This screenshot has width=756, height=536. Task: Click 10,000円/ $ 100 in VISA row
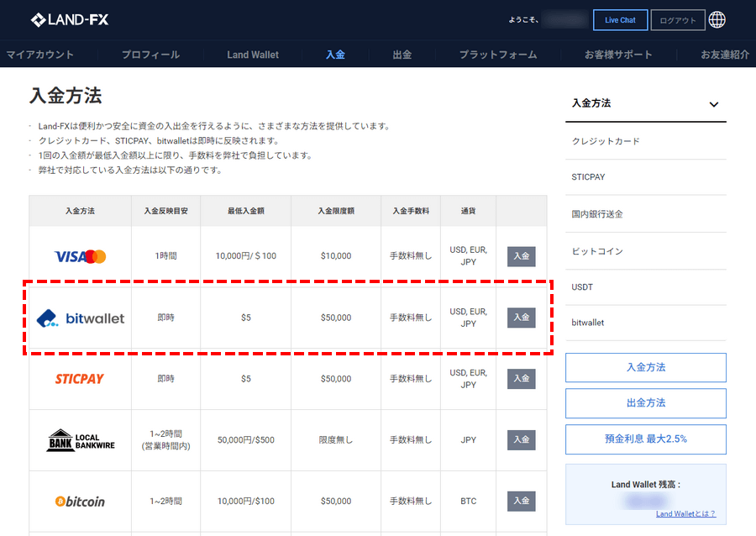coord(246,256)
